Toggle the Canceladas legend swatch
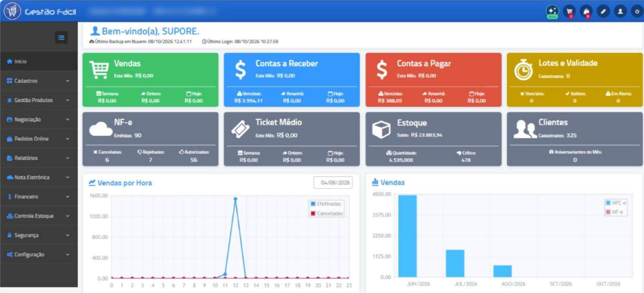The image size is (644, 293). (x=313, y=214)
